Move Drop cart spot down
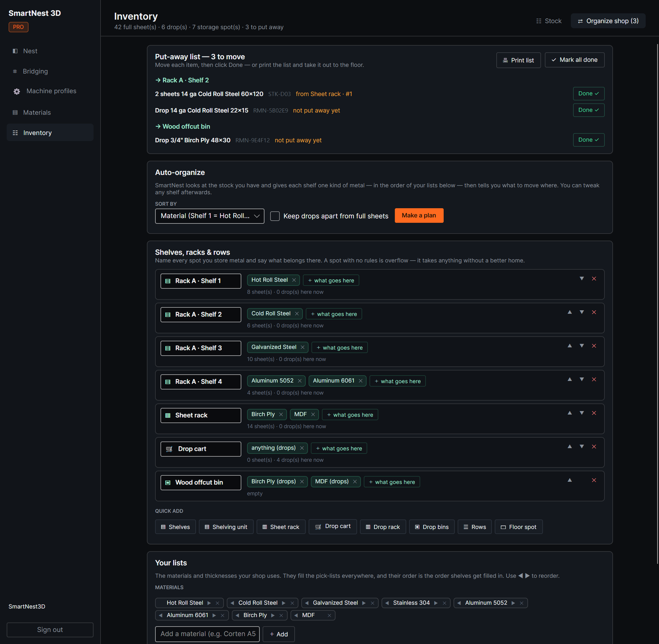This screenshot has height=644, width=659. [x=582, y=447]
